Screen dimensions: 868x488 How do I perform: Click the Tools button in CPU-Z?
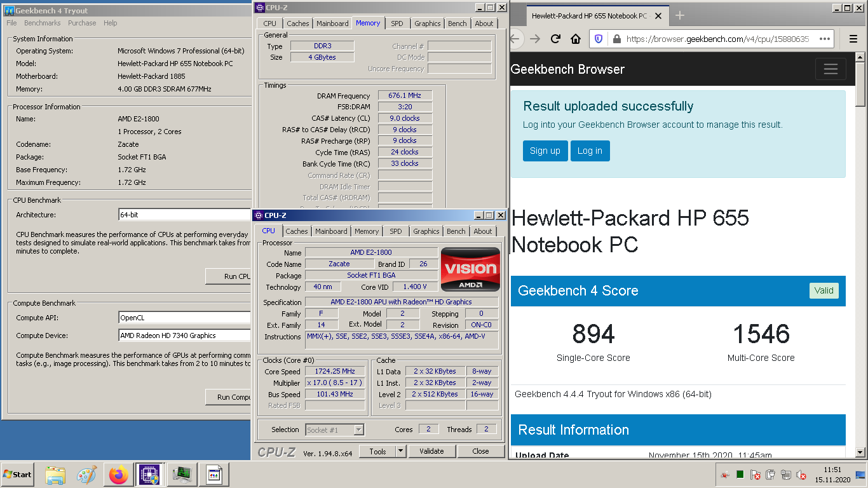tap(377, 451)
